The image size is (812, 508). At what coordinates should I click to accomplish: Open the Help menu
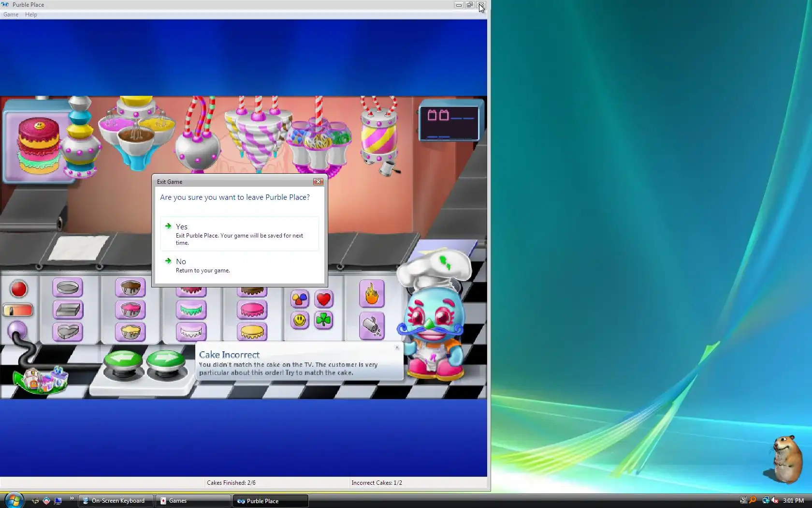click(x=31, y=15)
